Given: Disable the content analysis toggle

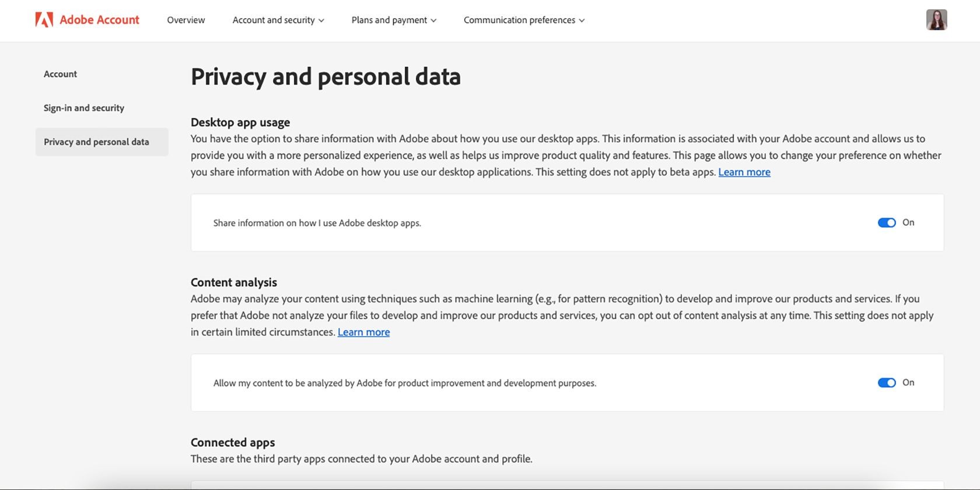Looking at the screenshot, I should (x=887, y=383).
